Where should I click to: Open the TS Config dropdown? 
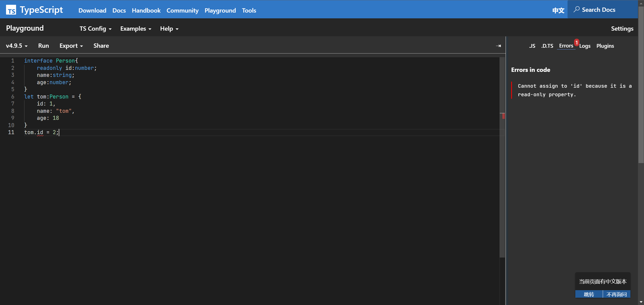point(96,29)
